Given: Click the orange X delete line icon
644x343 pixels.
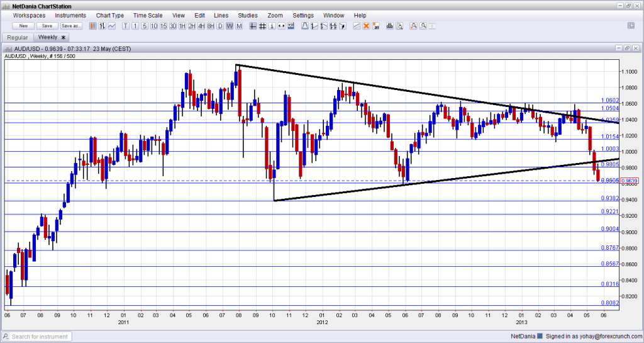Looking at the screenshot, I should coord(367,26).
